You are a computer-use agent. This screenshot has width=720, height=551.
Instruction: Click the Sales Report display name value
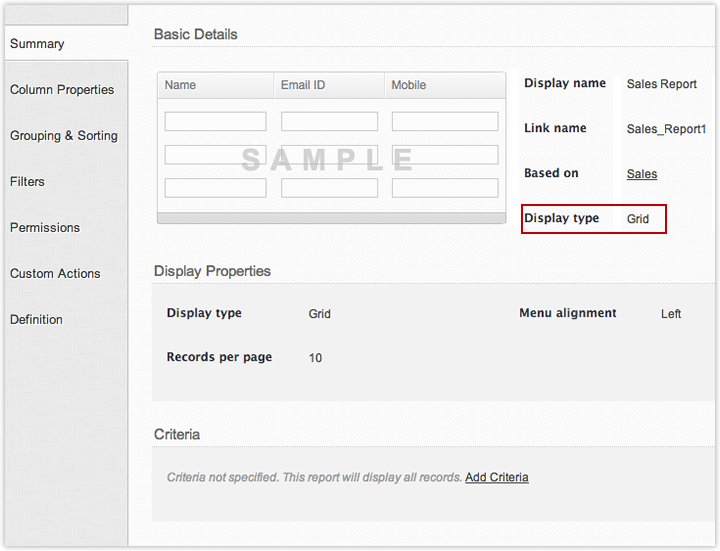click(x=661, y=84)
